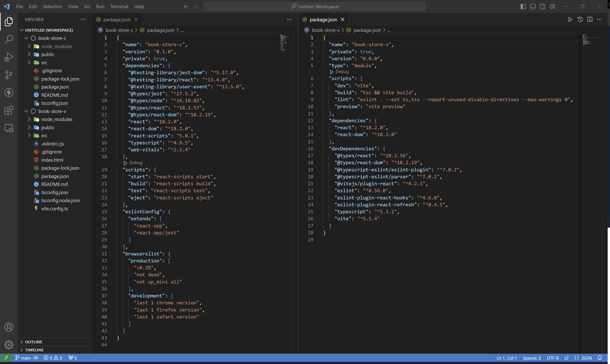Click the ports forwarded status icon
Screen dimensions: 610x364
tap(73, 358)
